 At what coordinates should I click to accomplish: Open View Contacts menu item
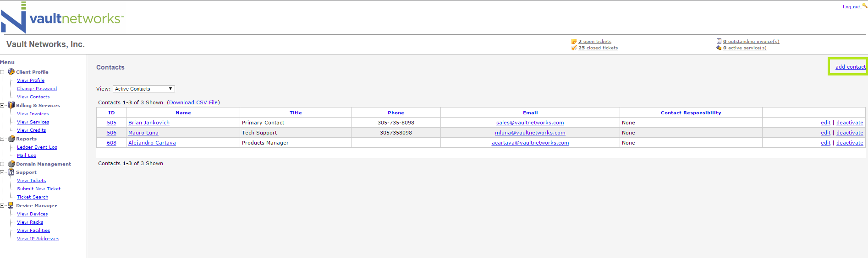(33, 97)
